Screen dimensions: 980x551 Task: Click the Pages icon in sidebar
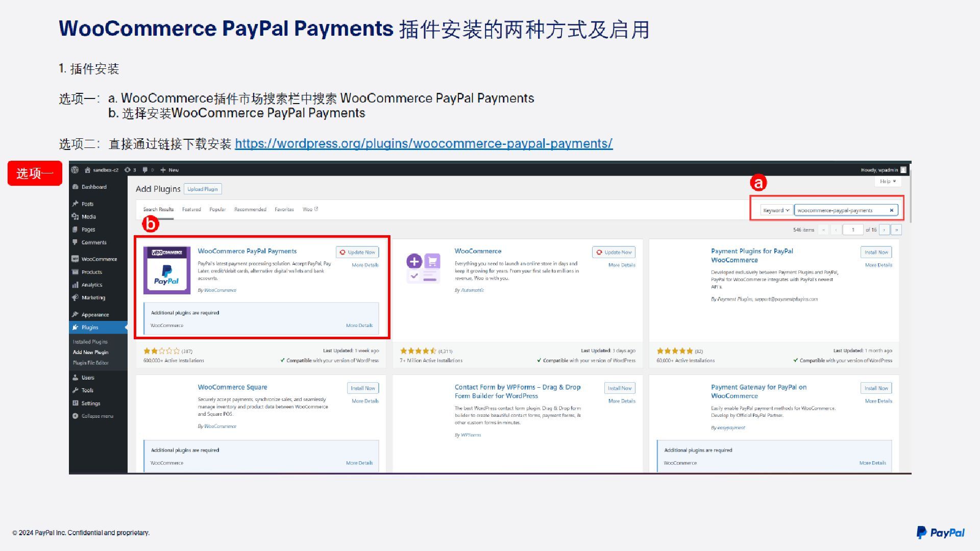[76, 230]
